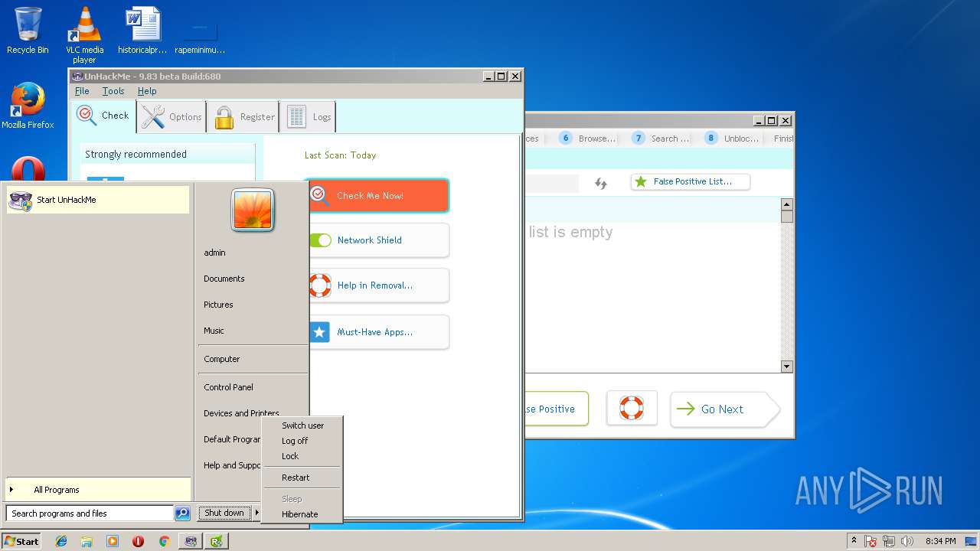The image size is (980, 551).
Task: Click the Windows Start button
Action: pos(21,541)
